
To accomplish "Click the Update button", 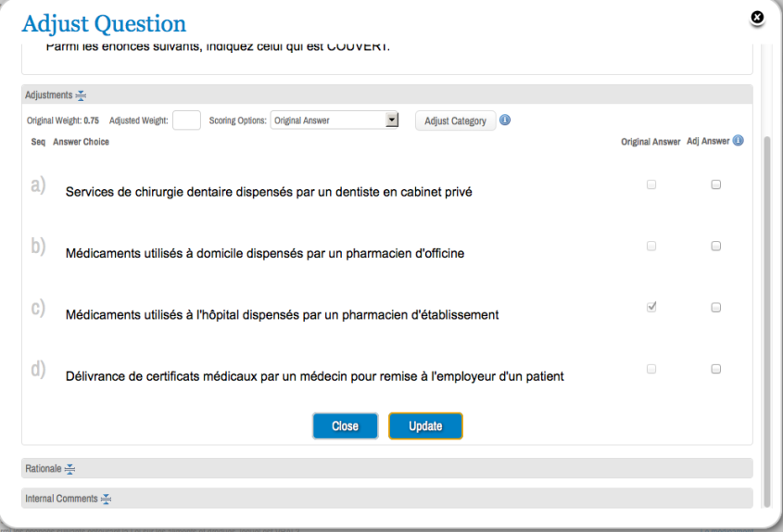I will (x=425, y=426).
